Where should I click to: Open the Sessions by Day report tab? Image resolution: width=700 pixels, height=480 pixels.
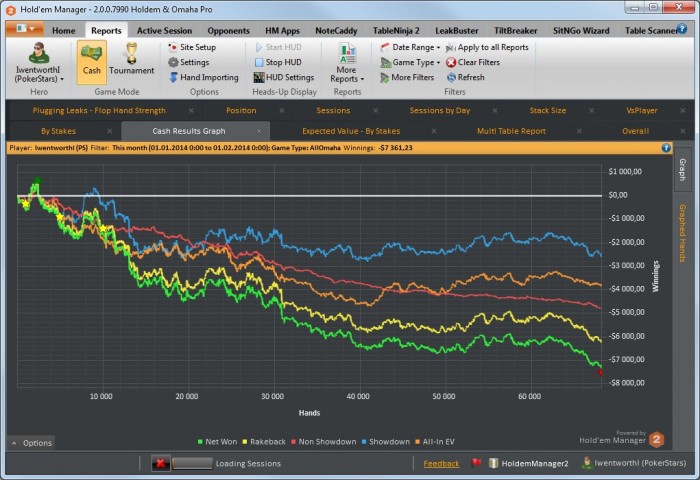(x=440, y=110)
